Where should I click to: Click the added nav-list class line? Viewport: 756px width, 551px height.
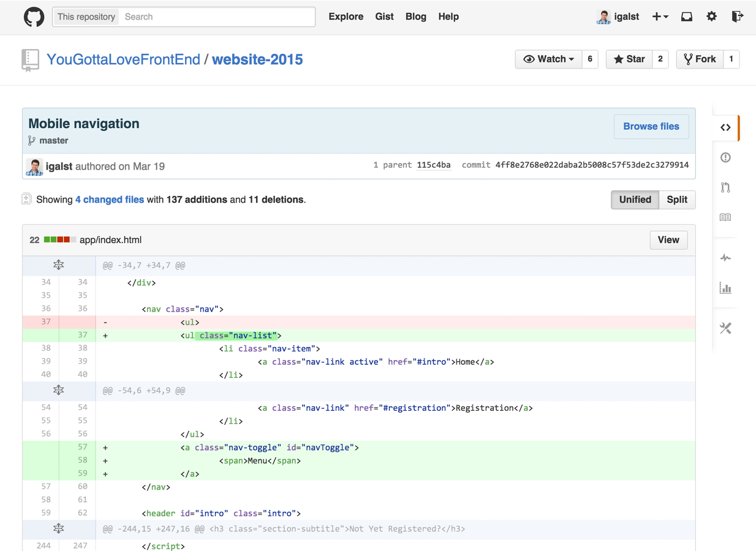coord(395,335)
